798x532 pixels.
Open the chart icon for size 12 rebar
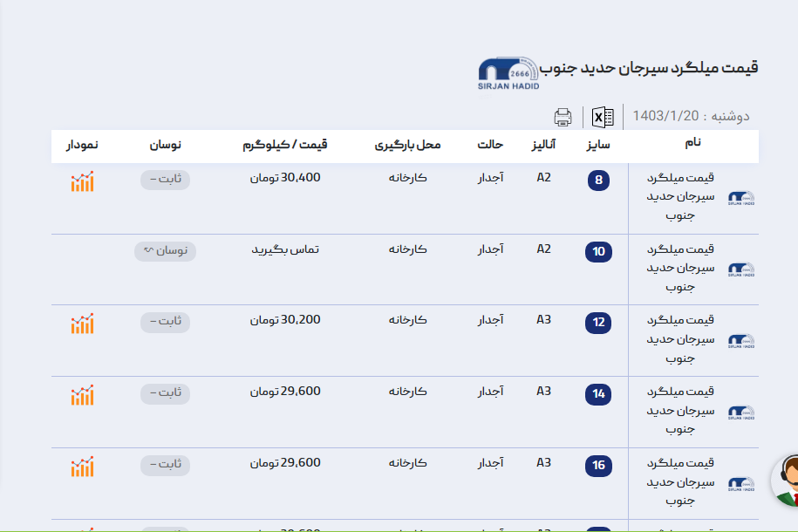click(83, 324)
